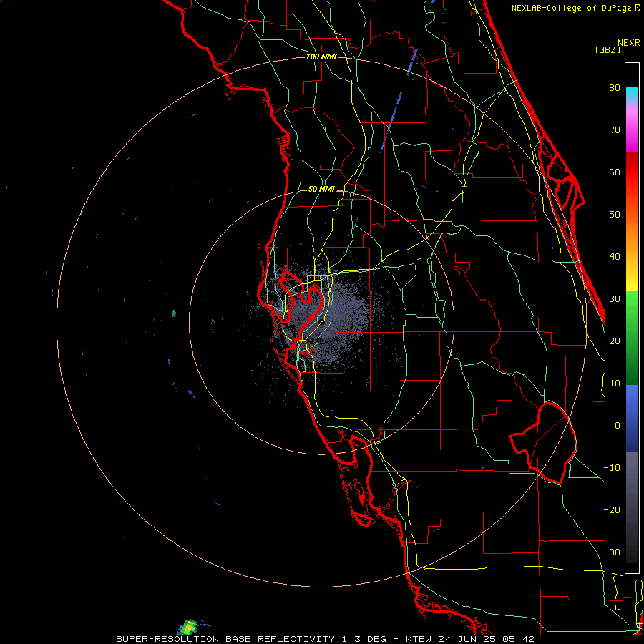This screenshot has width=644, height=644.
Task: Click the 70 value on dBZ scale
Action: [615, 130]
